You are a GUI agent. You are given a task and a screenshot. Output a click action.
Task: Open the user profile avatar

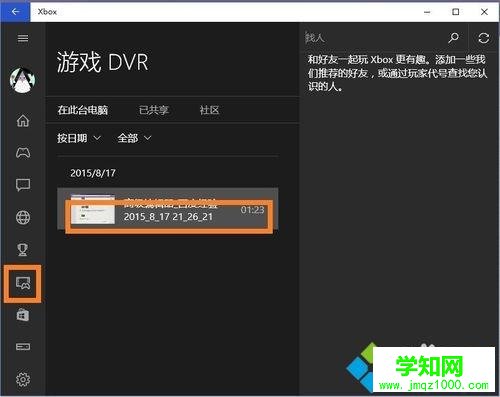tap(22, 80)
